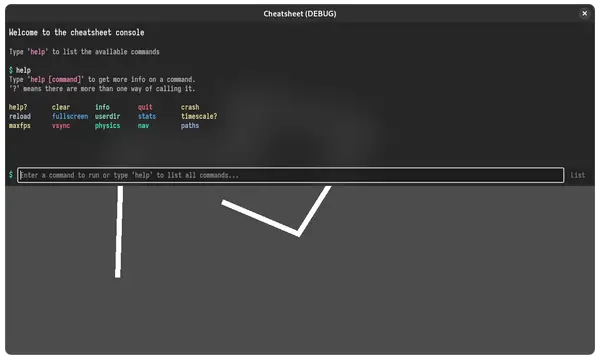This screenshot has width=600, height=360.
Task: Click the 'help [command]' hint text
Action: pos(56,80)
